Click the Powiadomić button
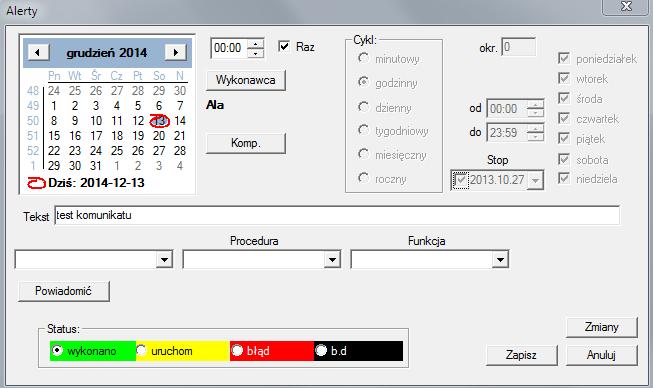 pyautogui.click(x=64, y=291)
